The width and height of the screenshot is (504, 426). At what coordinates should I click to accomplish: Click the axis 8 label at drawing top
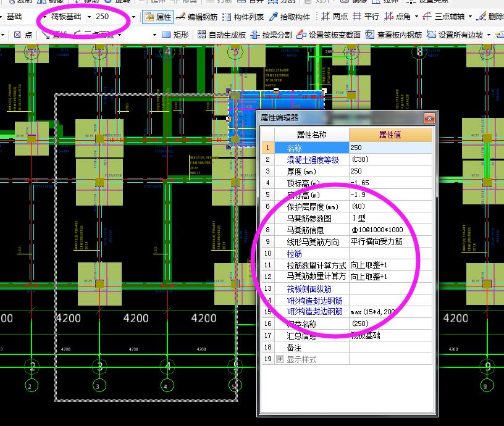(x=419, y=51)
